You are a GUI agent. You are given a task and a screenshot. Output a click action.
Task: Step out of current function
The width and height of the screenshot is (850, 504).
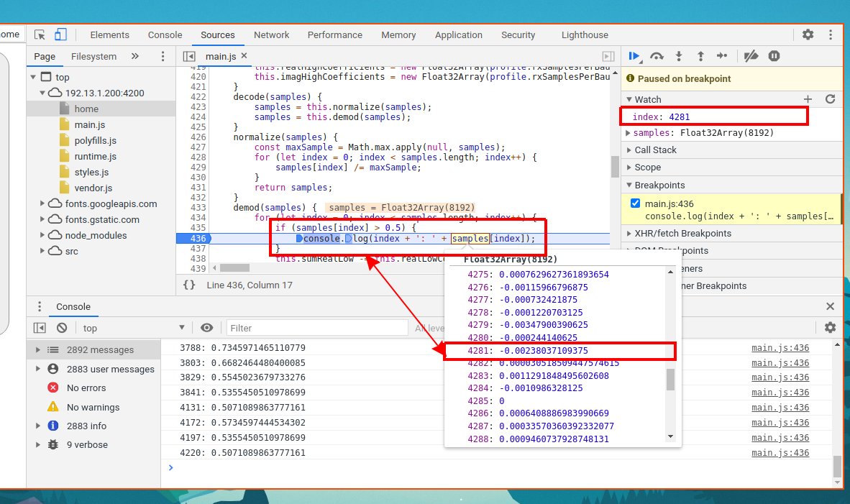point(700,56)
